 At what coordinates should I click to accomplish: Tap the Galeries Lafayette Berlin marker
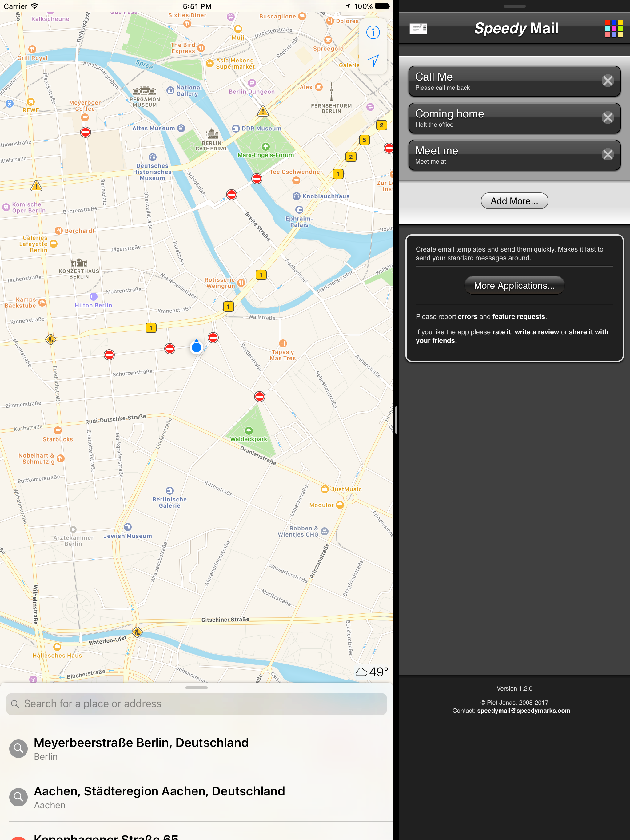point(54,244)
